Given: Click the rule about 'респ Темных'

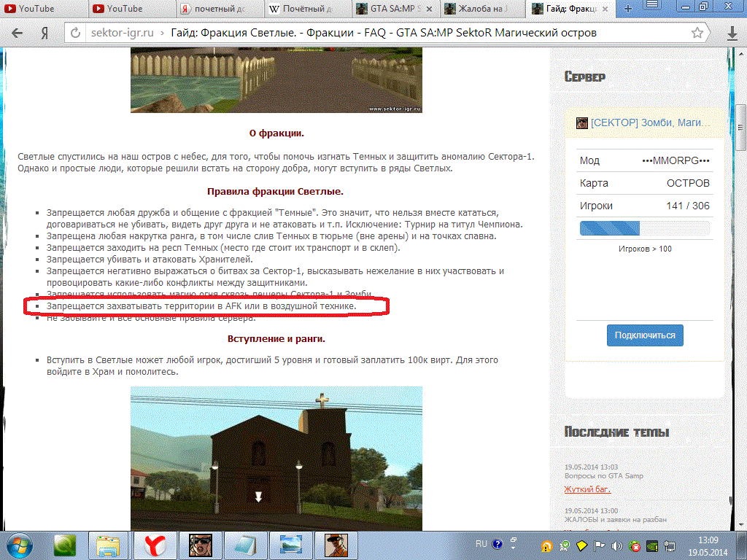Looking at the screenshot, I should (x=223, y=248).
